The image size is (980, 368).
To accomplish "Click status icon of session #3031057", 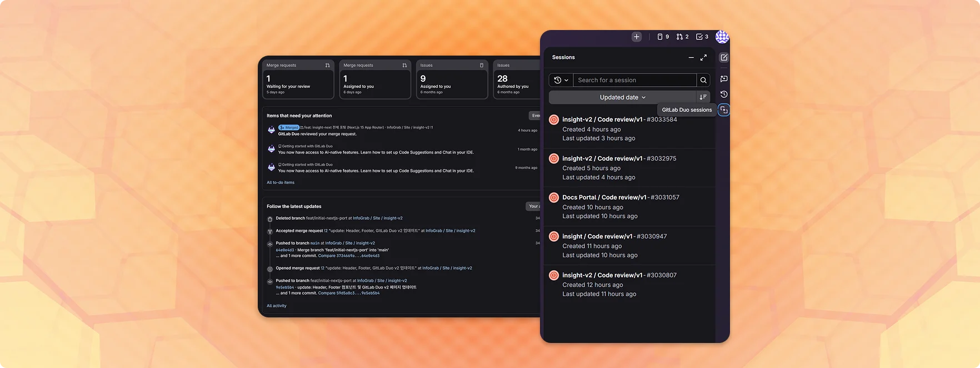I will tap(554, 197).
